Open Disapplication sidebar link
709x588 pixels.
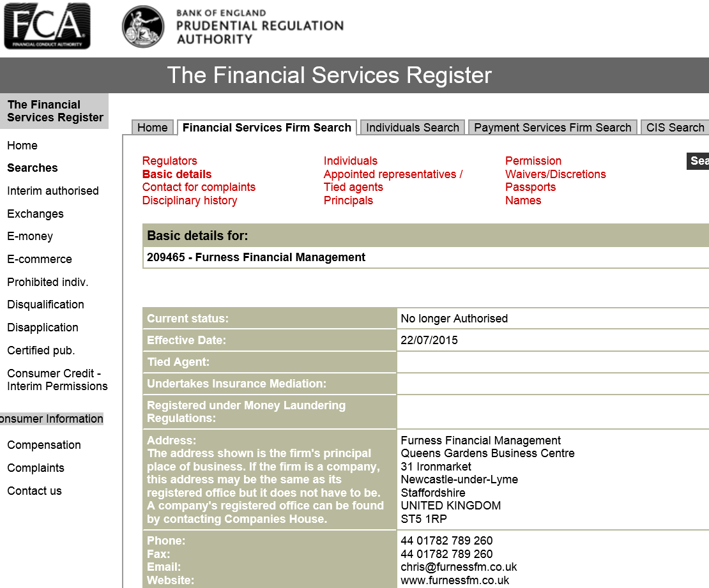pos(43,328)
